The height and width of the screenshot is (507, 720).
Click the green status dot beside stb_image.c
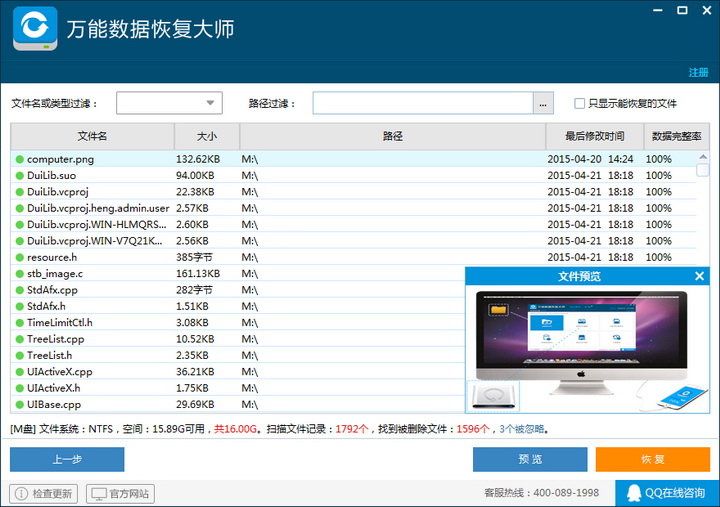click(x=19, y=274)
